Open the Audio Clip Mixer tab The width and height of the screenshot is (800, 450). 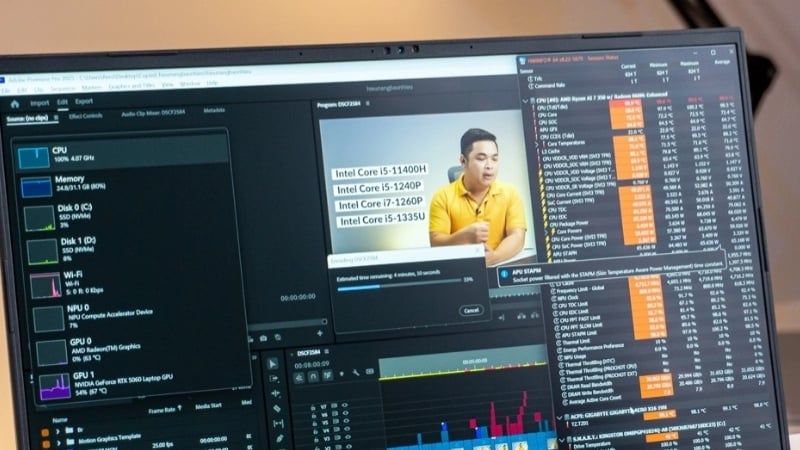pos(153,113)
